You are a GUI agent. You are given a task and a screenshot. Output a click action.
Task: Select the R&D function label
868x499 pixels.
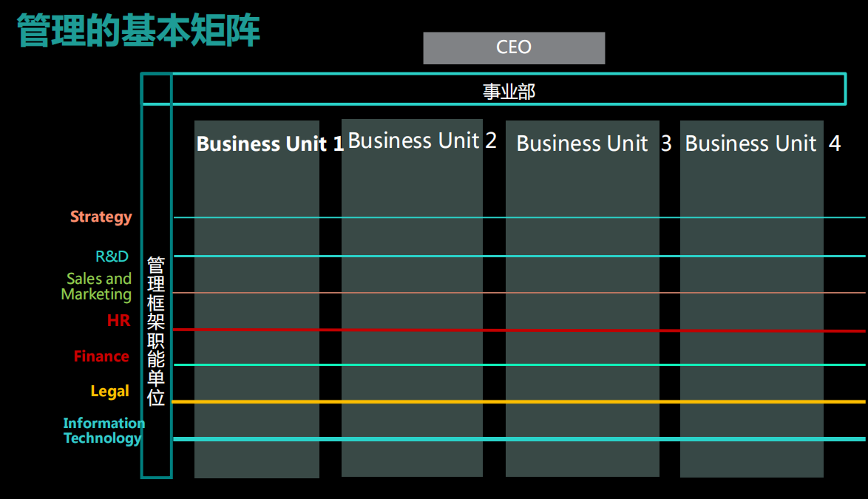(x=112, y=256)
